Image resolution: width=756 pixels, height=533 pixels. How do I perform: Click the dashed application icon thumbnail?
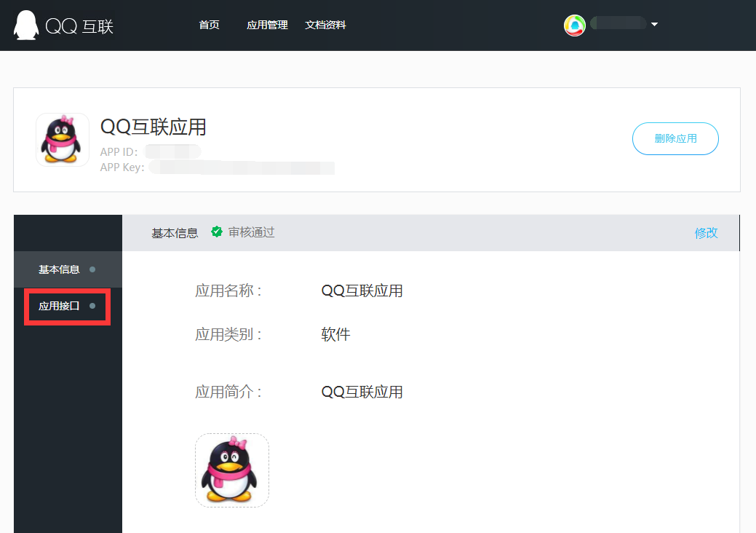coord(232,470)
